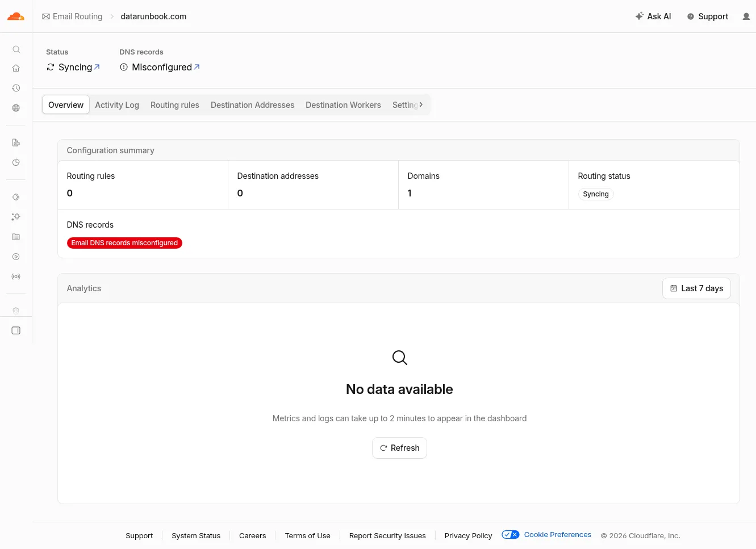Open the Support help menu
Viewport: 756px width, 549px height.
708,16
